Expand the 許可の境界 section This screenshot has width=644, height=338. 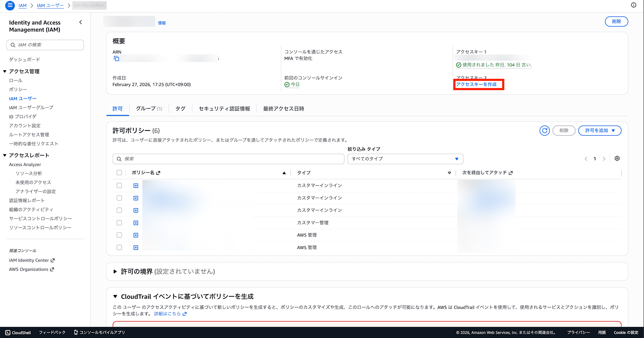click(115, 272)
